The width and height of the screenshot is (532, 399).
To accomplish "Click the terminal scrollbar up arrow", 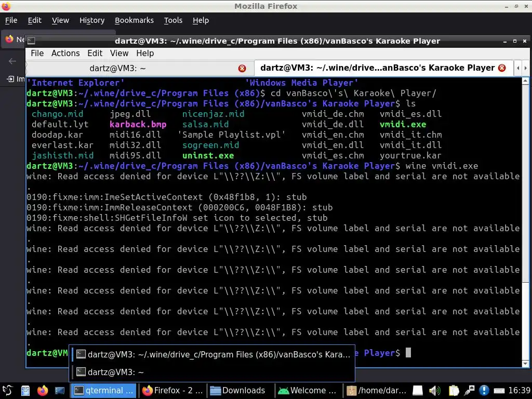I will click(x=525, y=81).
